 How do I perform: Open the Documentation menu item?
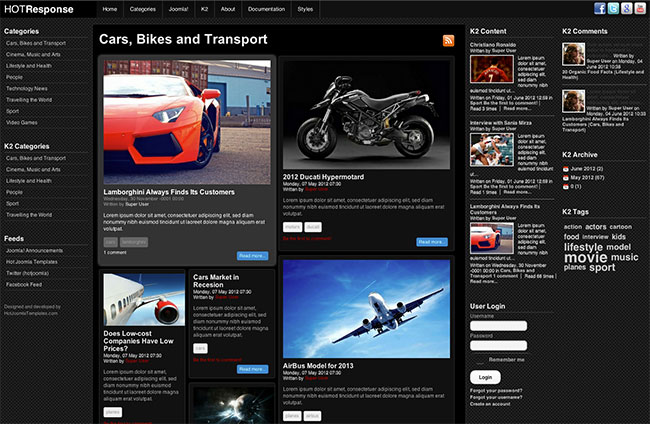click(x=266, y=9)
